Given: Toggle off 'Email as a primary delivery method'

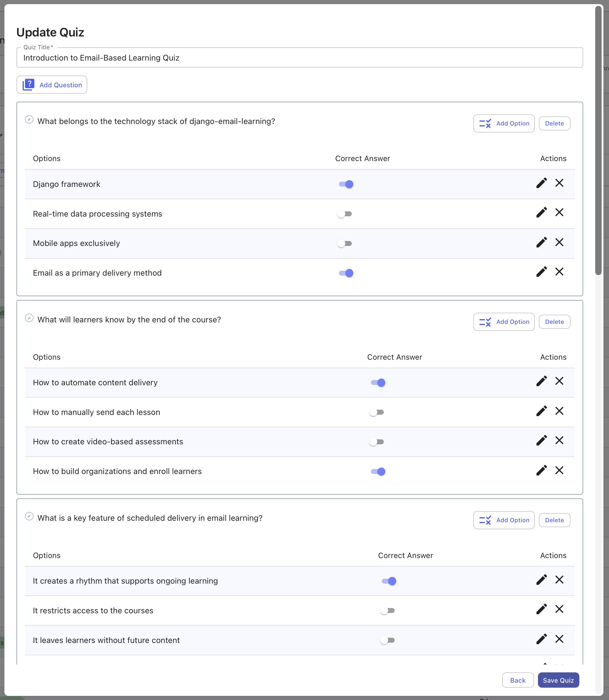Looking at the screenshot, I should (346, 273).
